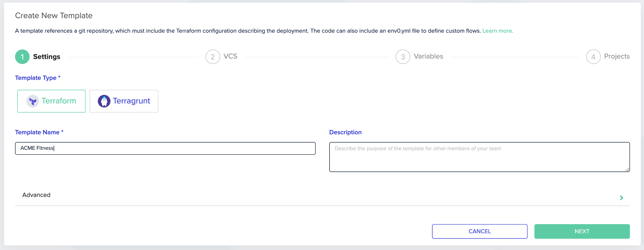
Task: Toggle selection of the Terragrunt card
Action: (124, 101)
